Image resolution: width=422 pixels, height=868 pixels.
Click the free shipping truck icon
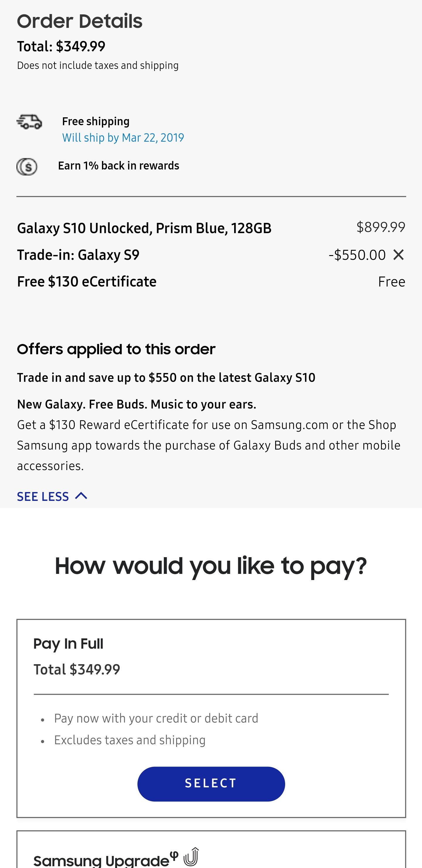tap(29, 122)
